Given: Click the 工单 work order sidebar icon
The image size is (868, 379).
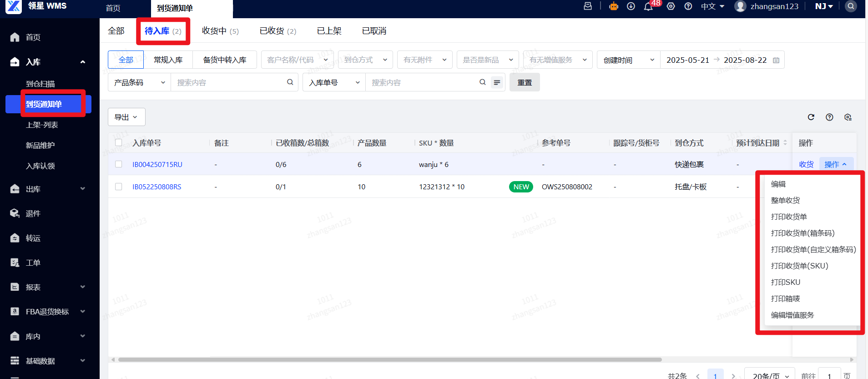Looking at the screenshot, I should pyautogui.click(x=15, y=263).
